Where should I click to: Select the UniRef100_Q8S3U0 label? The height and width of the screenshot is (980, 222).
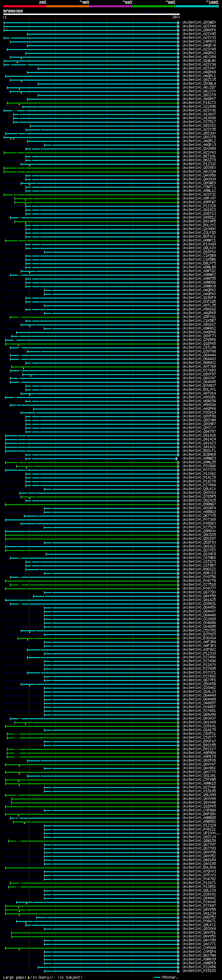(199, 133)
